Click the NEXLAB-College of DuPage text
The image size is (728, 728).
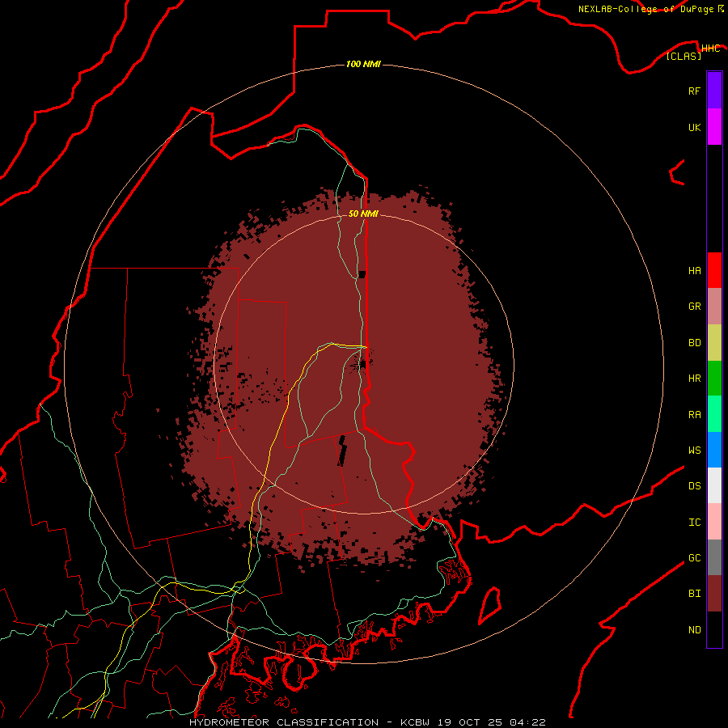click(645, 9)
